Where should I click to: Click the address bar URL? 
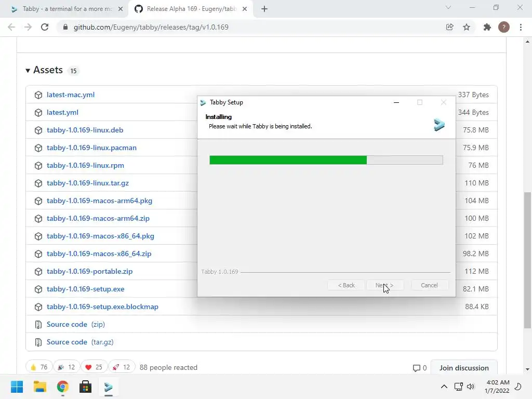[x=151, y=27]
